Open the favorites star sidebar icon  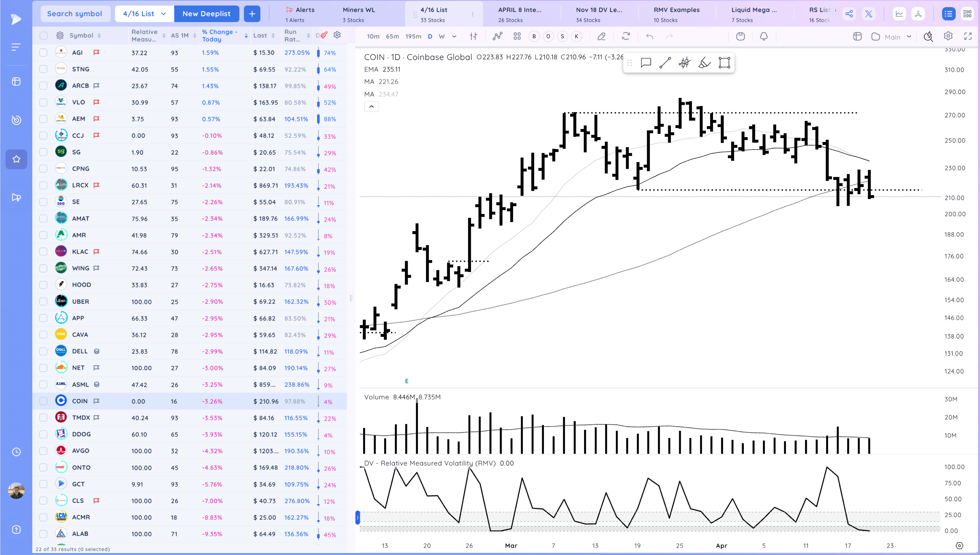[x=16, y=159]
